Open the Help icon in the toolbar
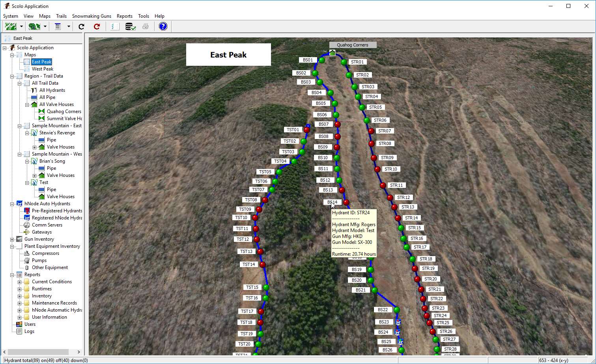596x364 pixels. coord(163,26)
